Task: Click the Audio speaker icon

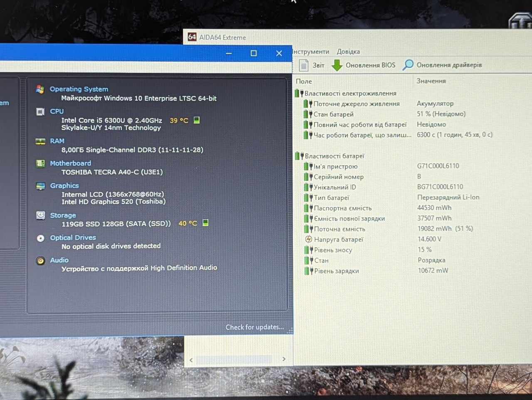Action: click(40, 260)
